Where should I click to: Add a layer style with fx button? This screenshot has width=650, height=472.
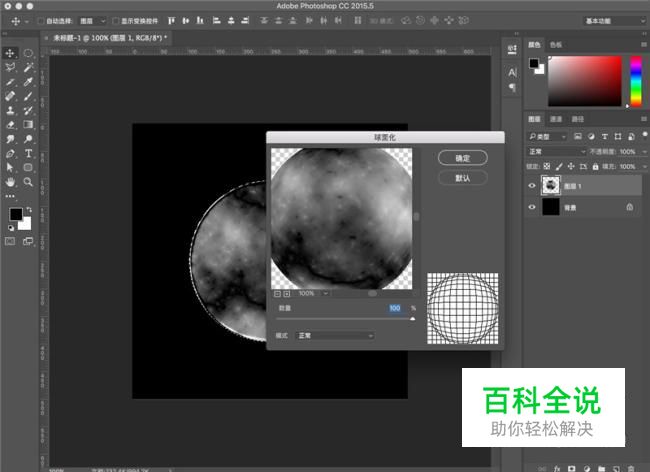pos(557,469)
